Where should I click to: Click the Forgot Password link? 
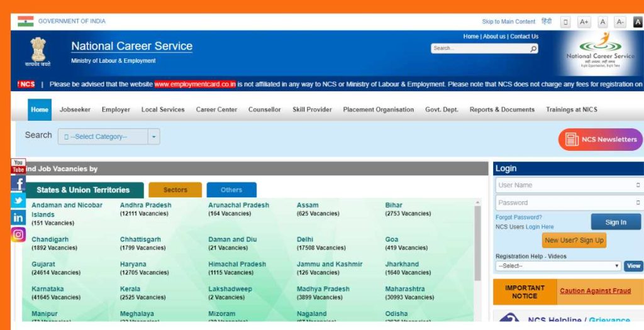click(x=518, y=217)
